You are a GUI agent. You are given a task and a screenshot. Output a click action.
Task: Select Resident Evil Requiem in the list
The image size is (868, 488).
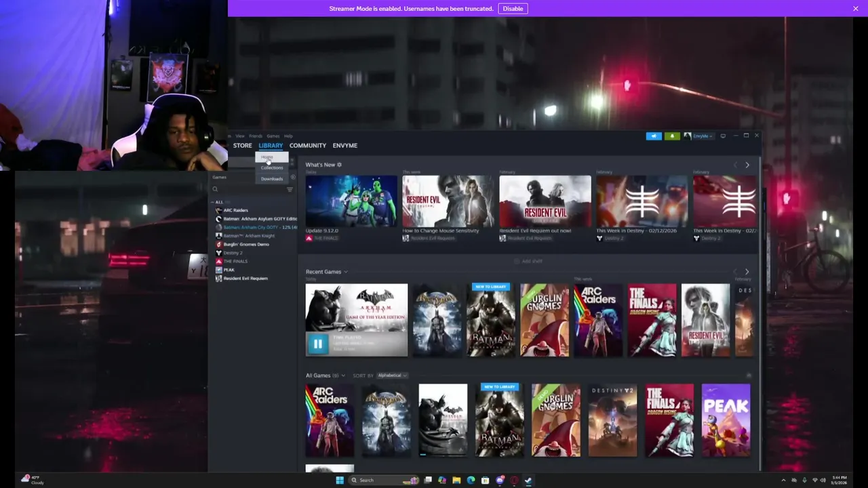click(x=241, y=279)
